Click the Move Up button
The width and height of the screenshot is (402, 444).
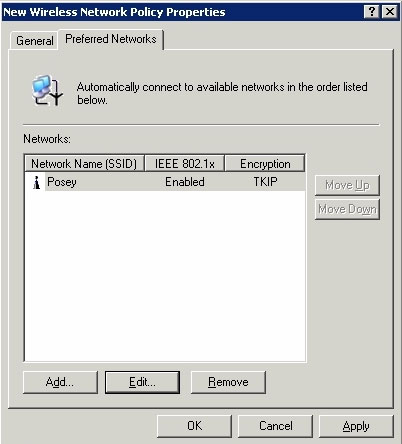pyautogui.click(x=347, y=185)
